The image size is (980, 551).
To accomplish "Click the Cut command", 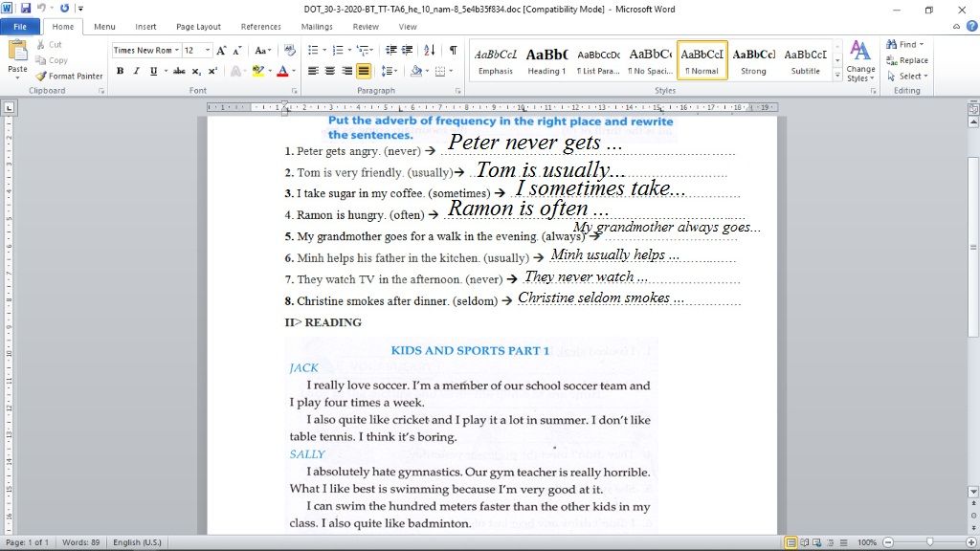I will pyautogui.click(x=49, y=44).
